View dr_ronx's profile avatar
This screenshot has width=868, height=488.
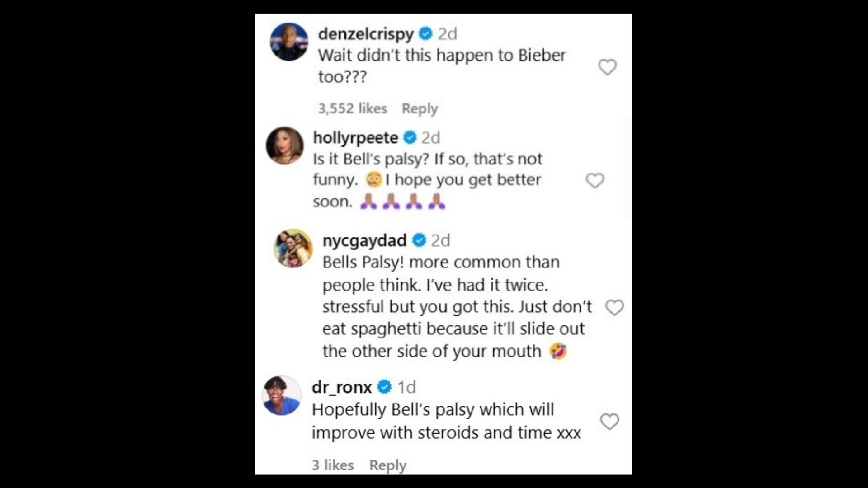(282, 395)
